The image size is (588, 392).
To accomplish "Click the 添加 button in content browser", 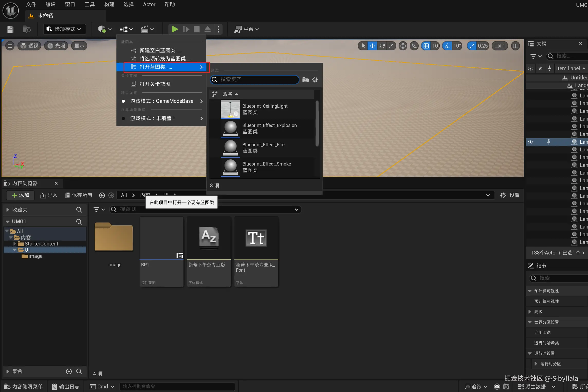I will click(21, 195).
